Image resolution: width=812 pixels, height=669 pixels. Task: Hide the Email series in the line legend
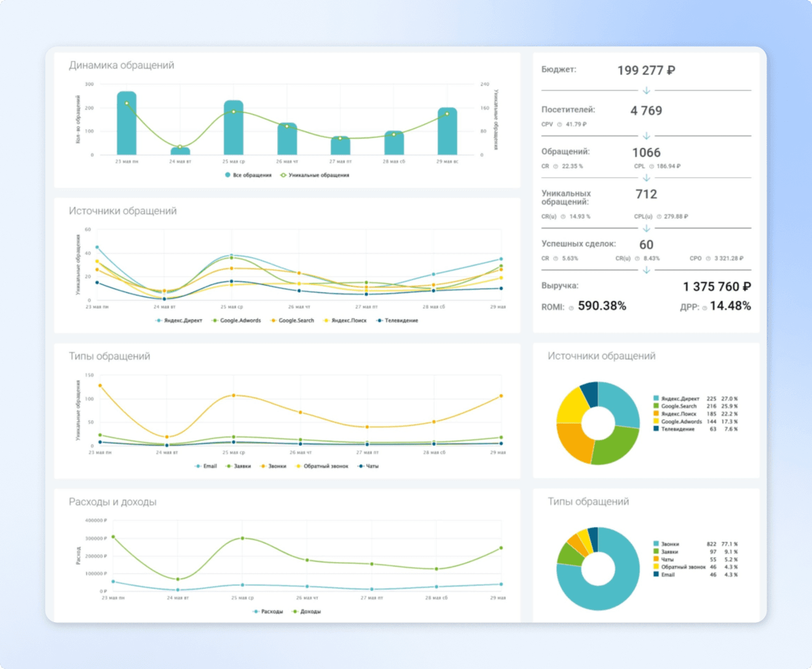205,467
